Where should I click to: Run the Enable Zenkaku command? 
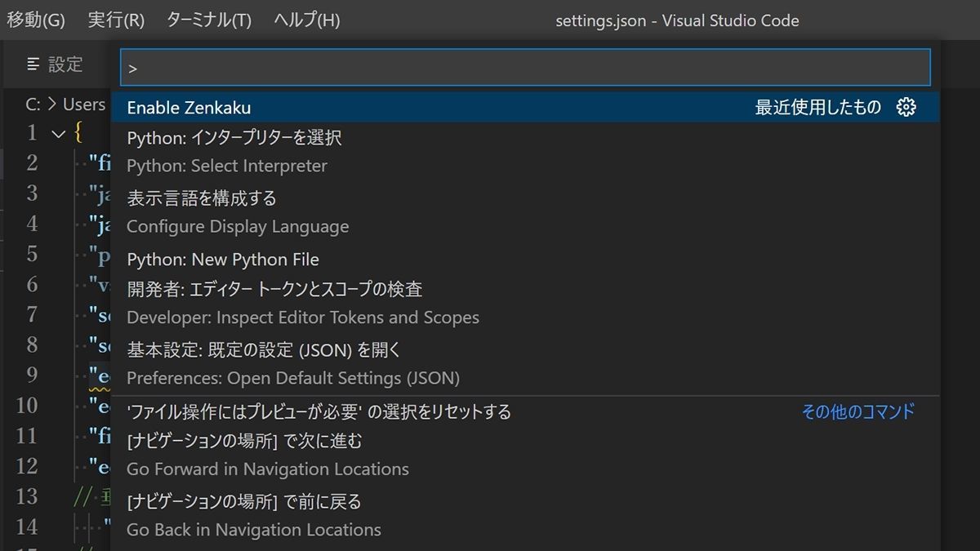[525, 107]
